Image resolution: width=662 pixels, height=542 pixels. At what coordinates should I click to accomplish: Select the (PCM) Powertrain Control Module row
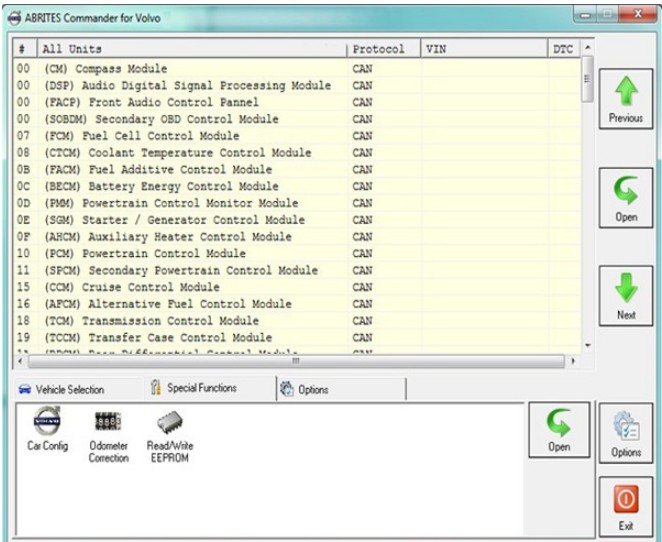pyautogui.click(x=297, y=253)
